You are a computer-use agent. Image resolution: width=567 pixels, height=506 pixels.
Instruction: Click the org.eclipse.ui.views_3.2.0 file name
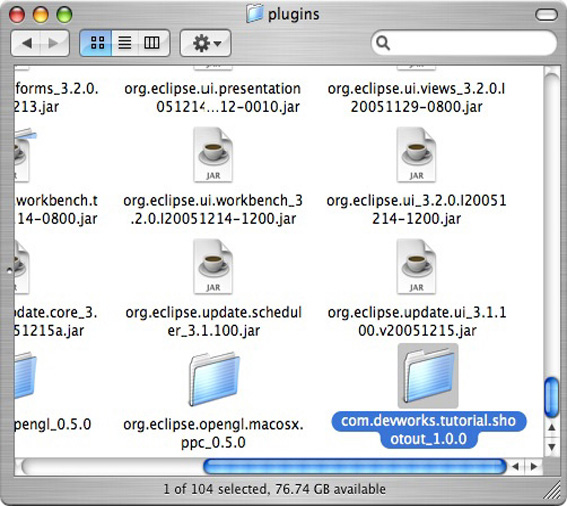click(416, 98)
